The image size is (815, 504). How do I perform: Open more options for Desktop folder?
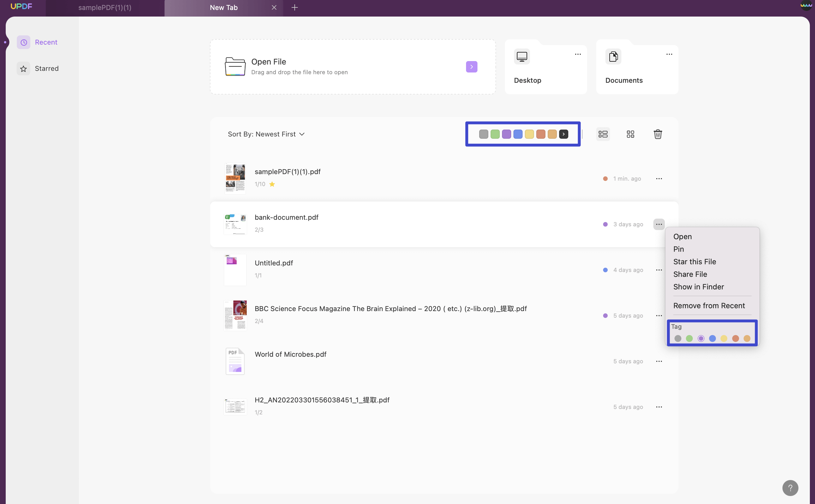coord(578,54)
